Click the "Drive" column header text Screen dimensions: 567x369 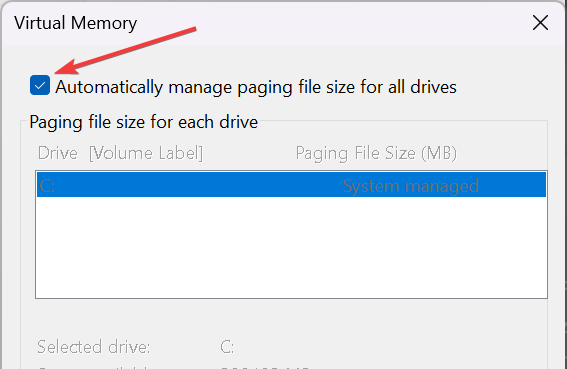[x=57, y=153]
